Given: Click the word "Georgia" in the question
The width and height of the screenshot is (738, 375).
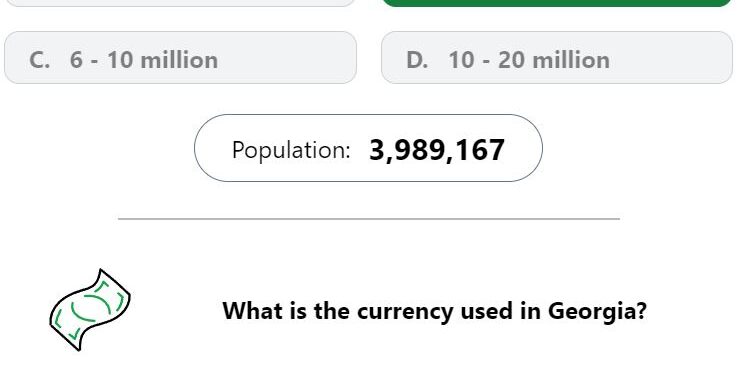Looking at the screenshot, I should pyautogui.click(x=591, y=312).
